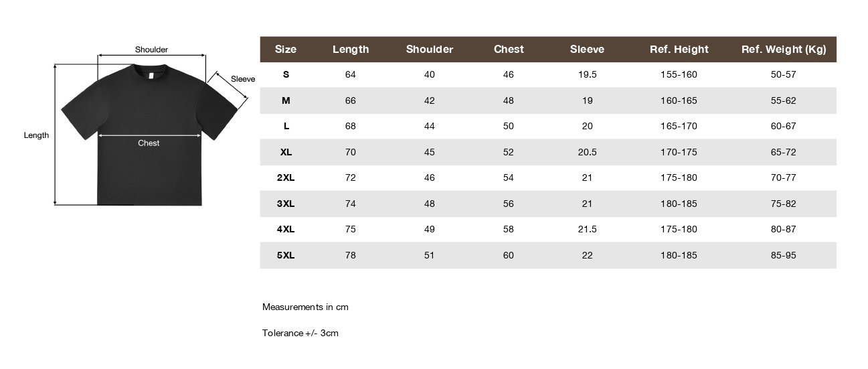The image size is (868, 369).
Task: Click the Length column header
Action: tap(351, 50)
